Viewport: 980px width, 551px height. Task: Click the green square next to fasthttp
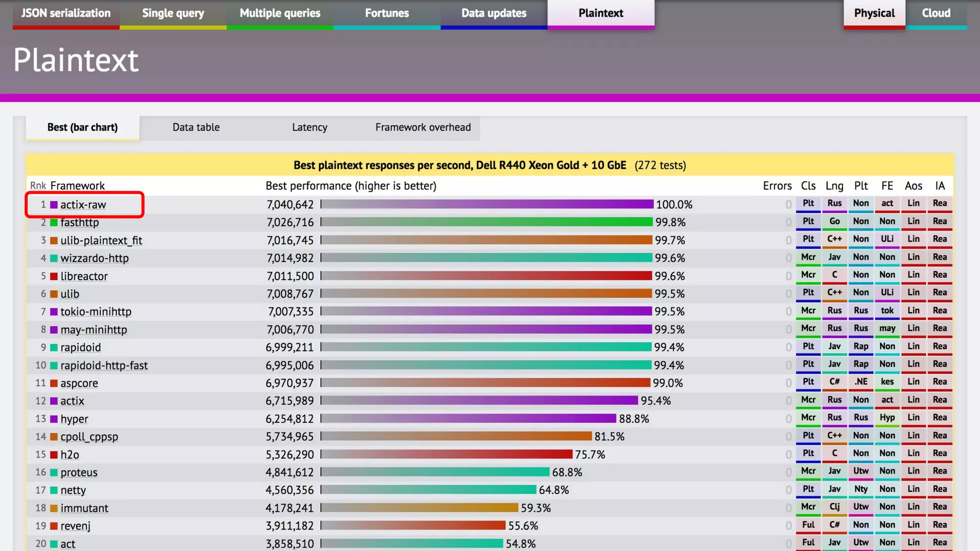pyautogui.click(x=54, y=222)
